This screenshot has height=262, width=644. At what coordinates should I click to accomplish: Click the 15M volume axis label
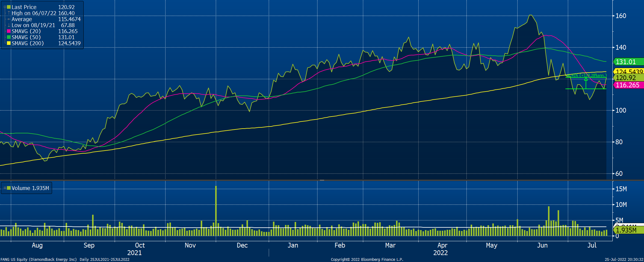(x=621, y=189)
